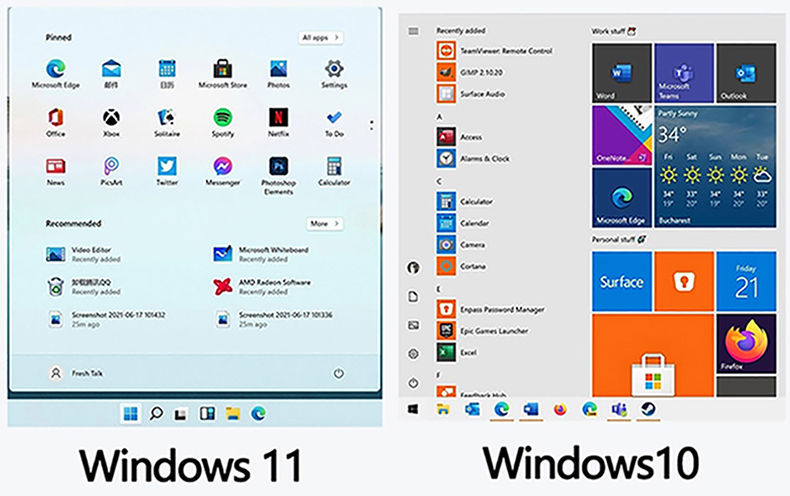Open File Explorer on the Windows 11 taskbar

233,414
